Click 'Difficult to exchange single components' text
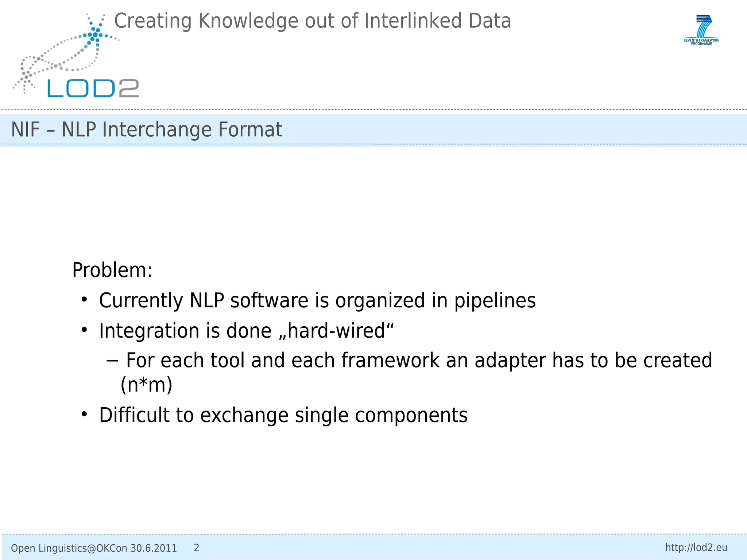 [283, 415]
